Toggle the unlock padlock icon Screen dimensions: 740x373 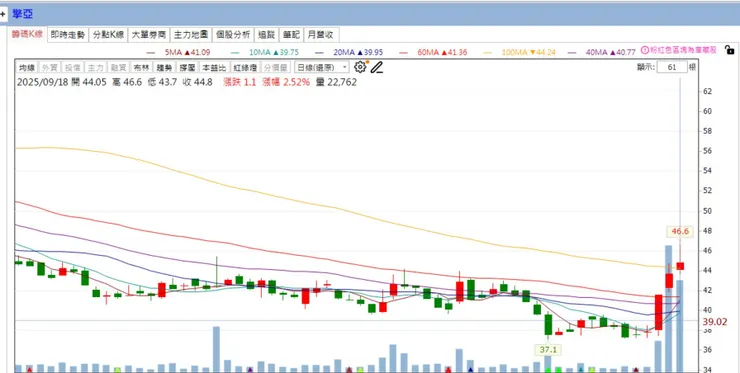(x=729, y=50)
